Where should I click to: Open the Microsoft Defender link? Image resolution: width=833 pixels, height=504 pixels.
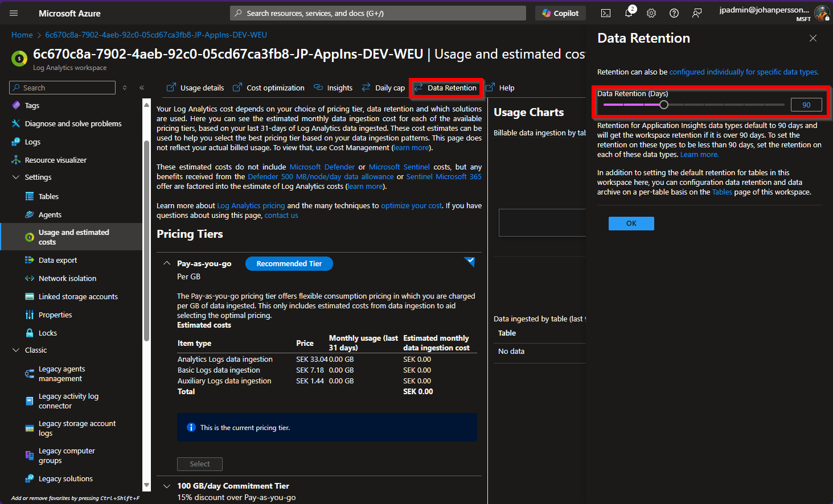pyautogui.click(x=322, y=167)
